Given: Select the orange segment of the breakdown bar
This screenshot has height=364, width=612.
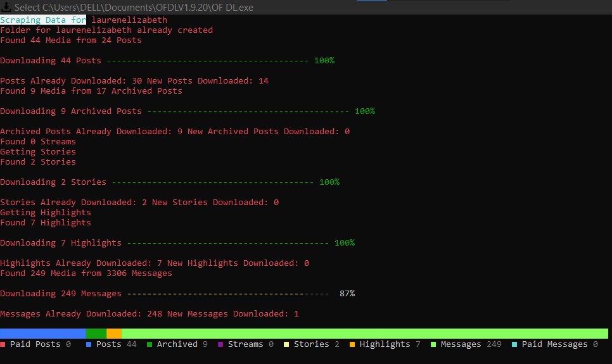Looking at the screenshot, I should click(x=113, y=333).
